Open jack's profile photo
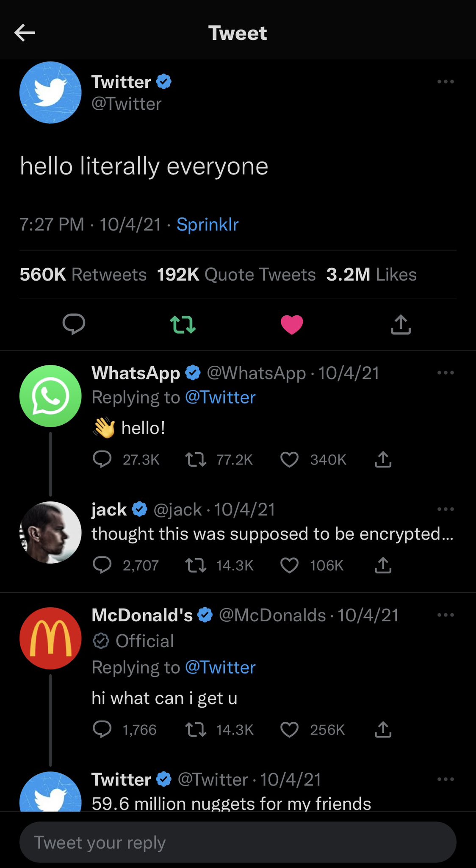The width and height of the screenshot is (476, 868). (50, 532)
